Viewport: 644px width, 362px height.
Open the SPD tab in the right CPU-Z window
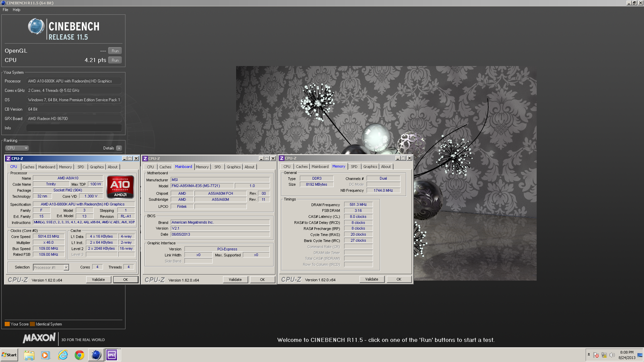point(354,167)
